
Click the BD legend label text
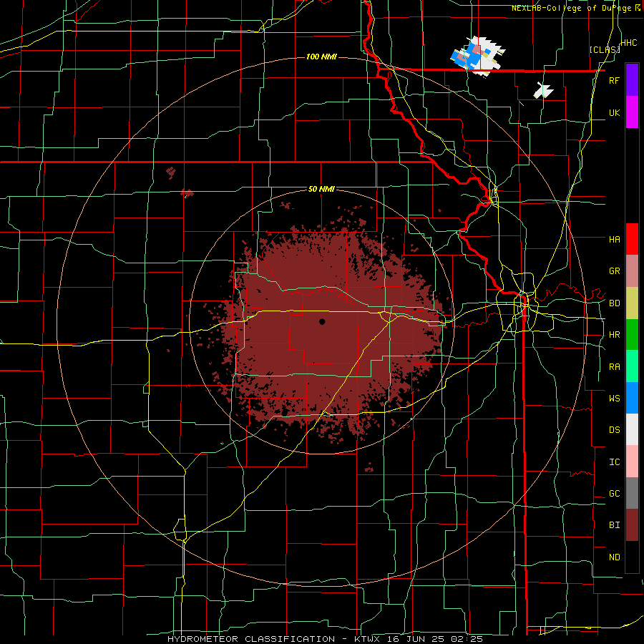(614, 303)
